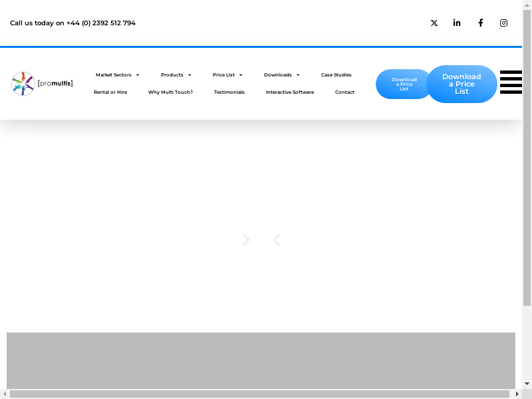This screenshot has width=532, height=399.
Task: Expand the Market Sectors dropdown
Action: [117, 75]
